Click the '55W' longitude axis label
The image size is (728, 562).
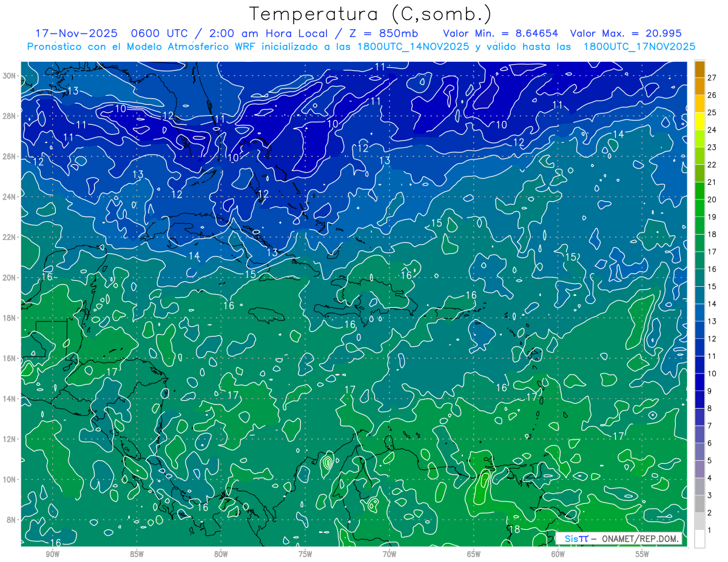click(x=642, y=554)
